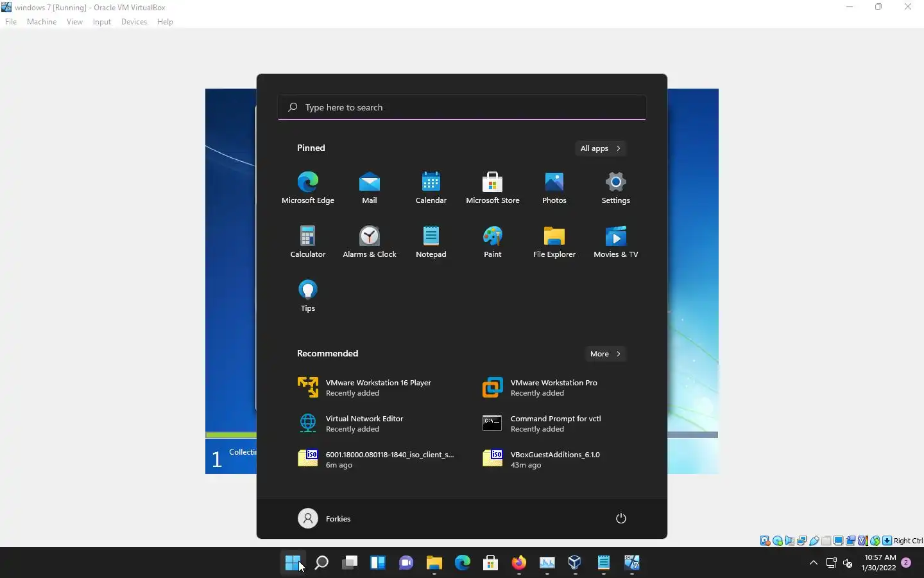The height and width of the screenshot is (578, 924).
Task: Click VirtualBox hard disk activity icon
Action: click(x=765, y=541)
